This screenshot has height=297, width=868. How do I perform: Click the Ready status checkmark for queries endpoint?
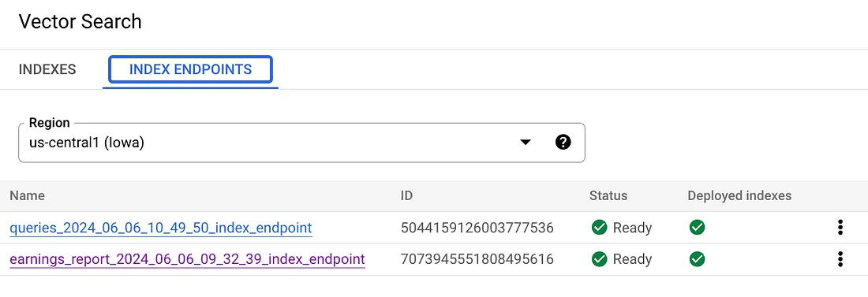(x=599, y=228)
